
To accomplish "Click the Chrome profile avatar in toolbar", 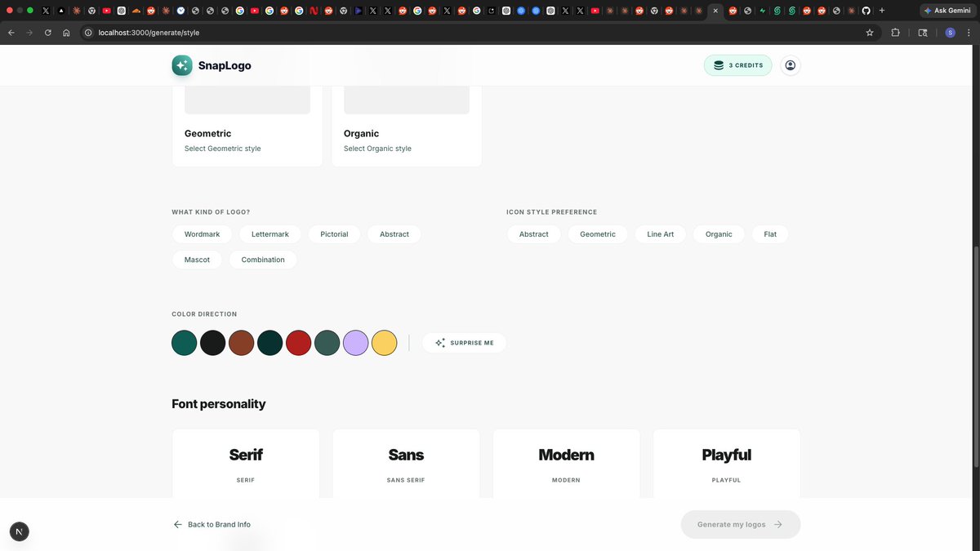I will 950,33.
